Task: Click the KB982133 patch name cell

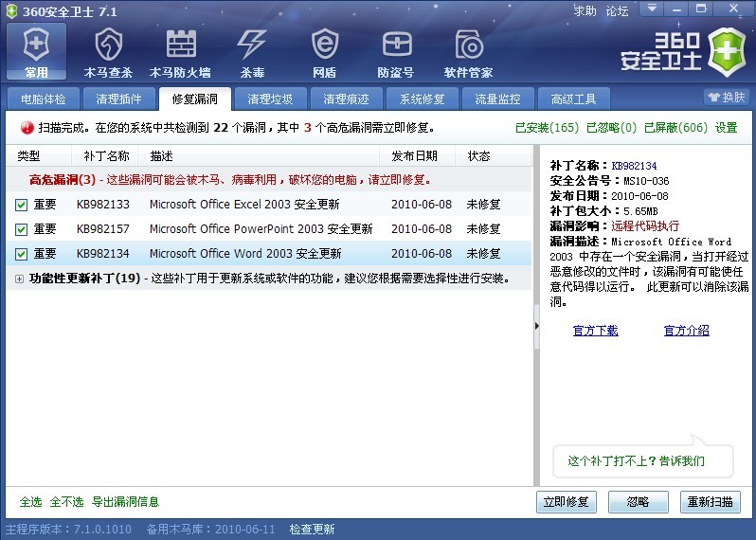Action: pos(103,205)
